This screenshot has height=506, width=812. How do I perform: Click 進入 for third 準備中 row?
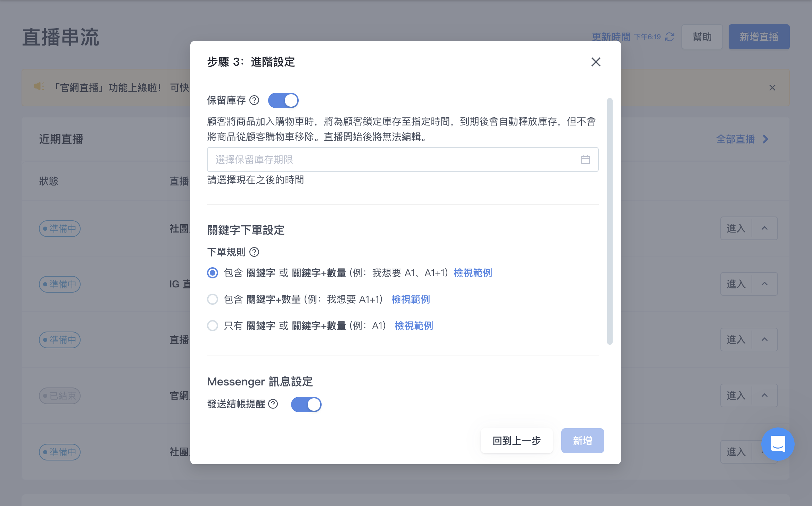pos(736,340)
